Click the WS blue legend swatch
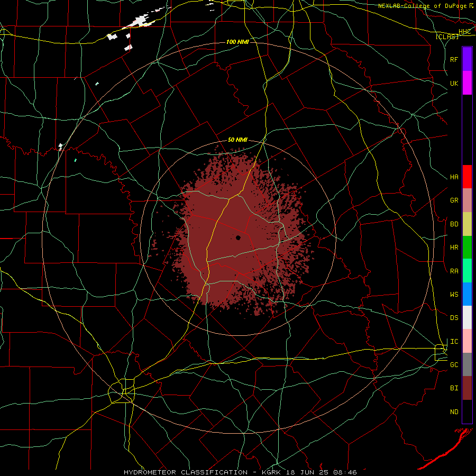 click(x=467, y=294)
